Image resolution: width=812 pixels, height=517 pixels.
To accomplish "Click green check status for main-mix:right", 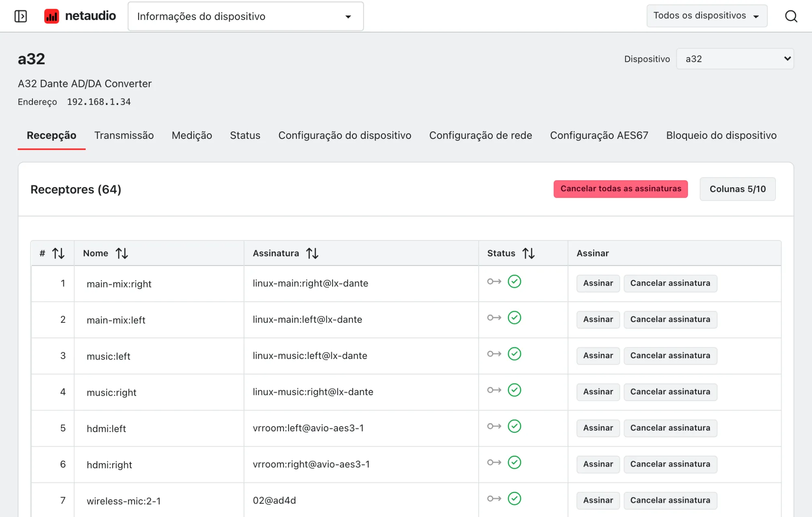I will point(514,281).
